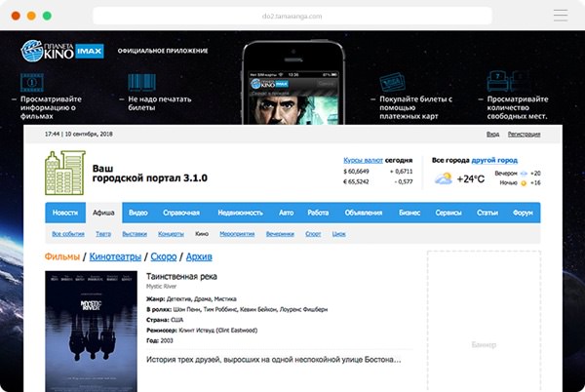The image size is (585, 392).
Task: Click the 'Ваш городской портал 3.1.0' title
Action: coord(149,173)
